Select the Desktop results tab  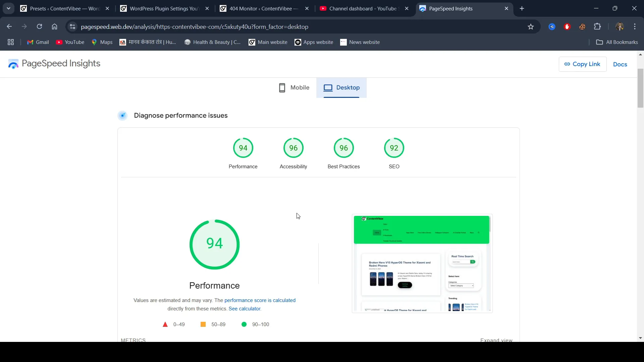tap(341, 88)
